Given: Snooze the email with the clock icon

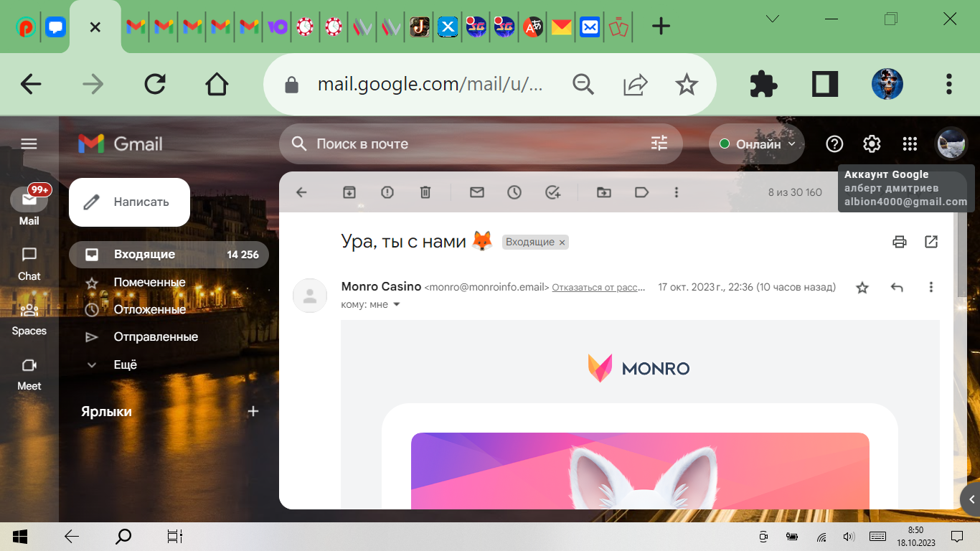Looking at the screenshot, I should click(x=514, y=192).
